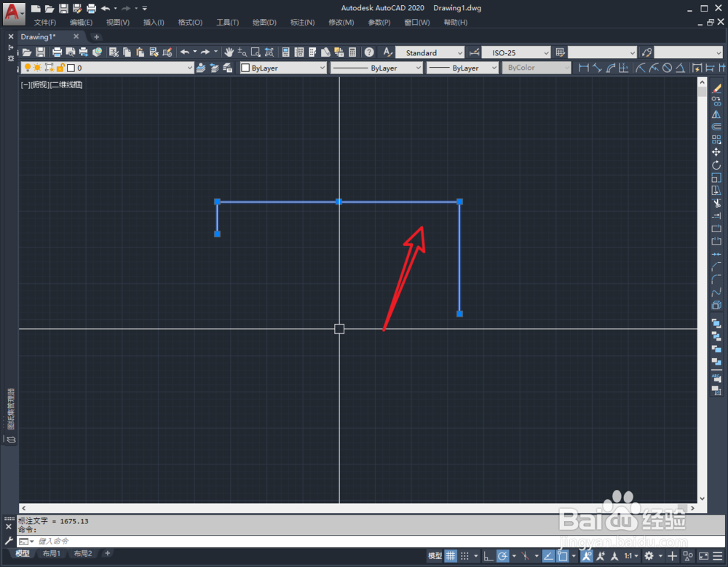Click the AutoCAD application menu button
Image resolution: width=728 pixels, height=567 pixels.
13,13
